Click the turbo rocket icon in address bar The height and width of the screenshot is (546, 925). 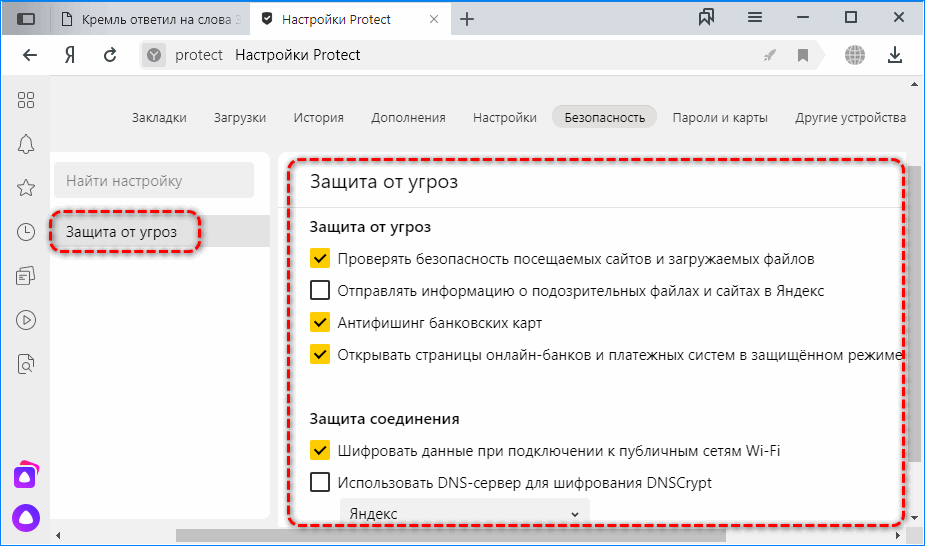(769, 55)
